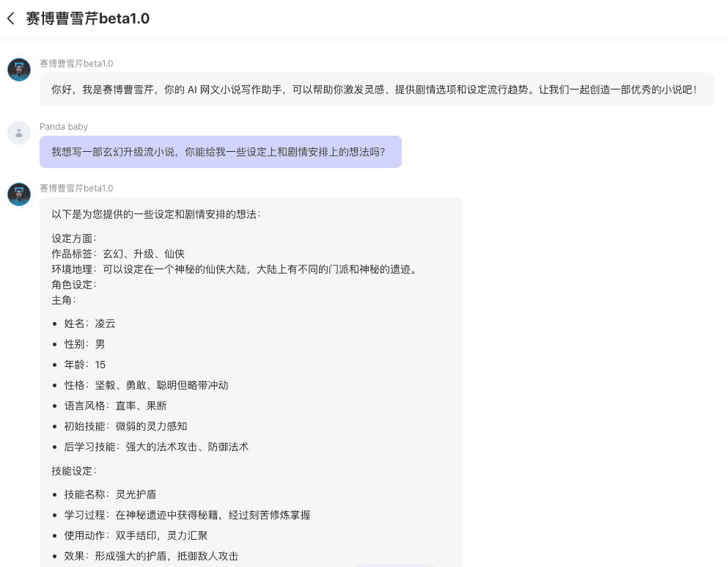Go back using the top-left arrow
Screen dimensions: 728x567
click(x=11, y=19)
